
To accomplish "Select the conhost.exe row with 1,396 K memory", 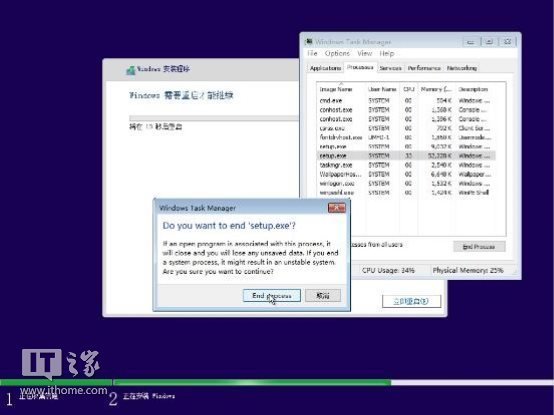I will 406,119.
